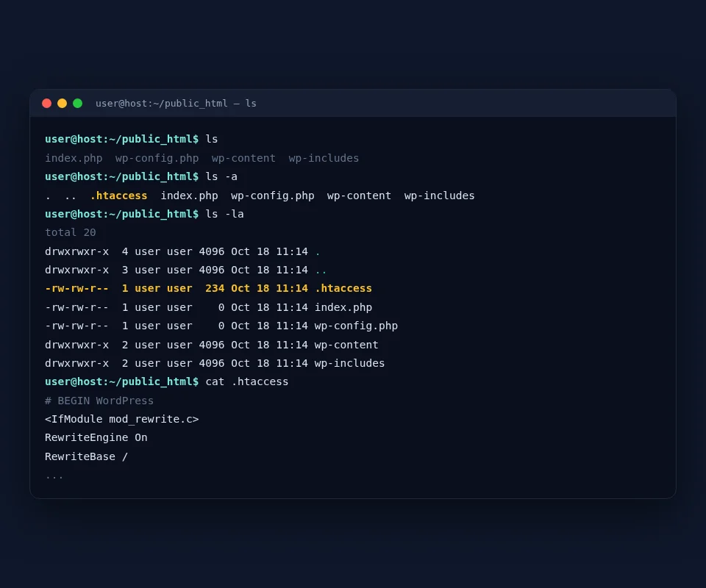Click "wp-config.php" in the ls -a output line

(x=273, y=196)
